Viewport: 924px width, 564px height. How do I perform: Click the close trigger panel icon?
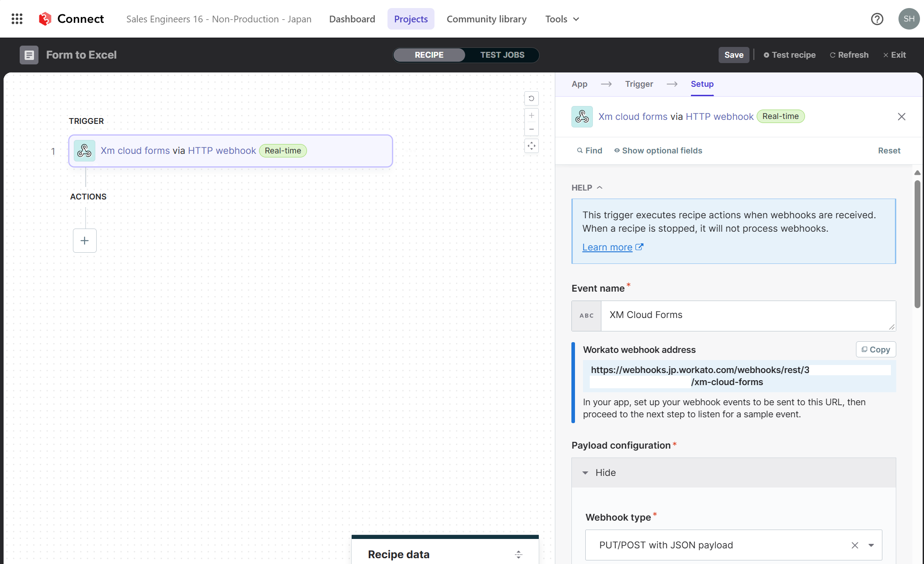click(902, 117)
